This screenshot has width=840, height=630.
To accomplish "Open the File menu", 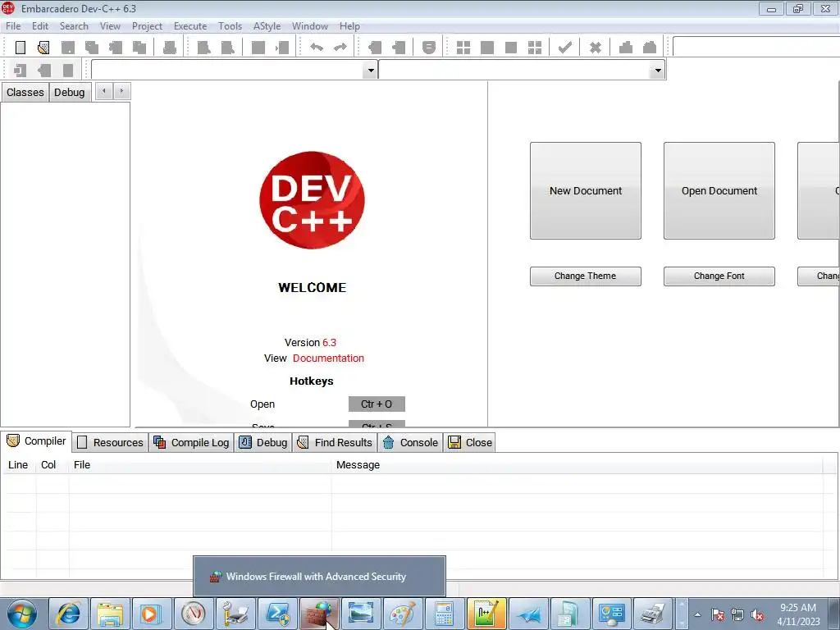I will [13, 26].
